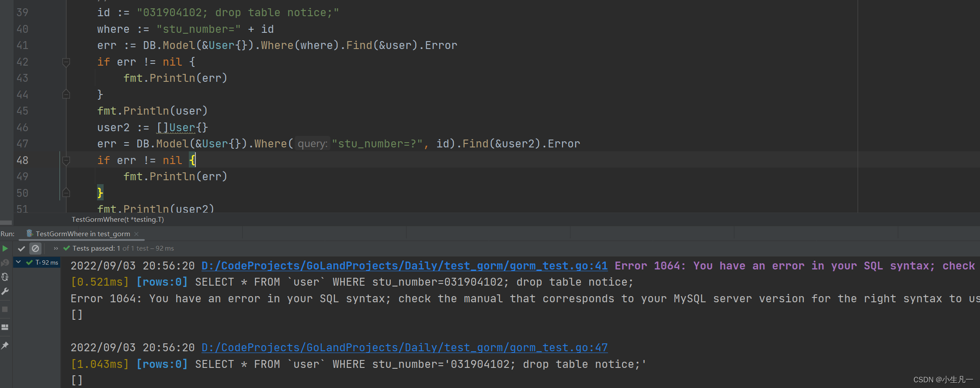Click the horizontal editor scrollbar thumb
The image size is (980, 388).
click(6, 223)
